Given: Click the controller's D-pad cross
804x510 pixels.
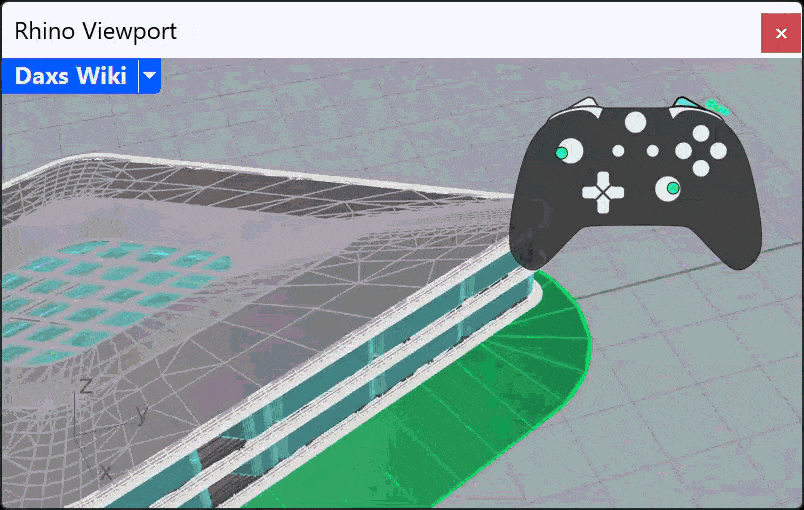Looking at the screenshot, I should point(603,192).
